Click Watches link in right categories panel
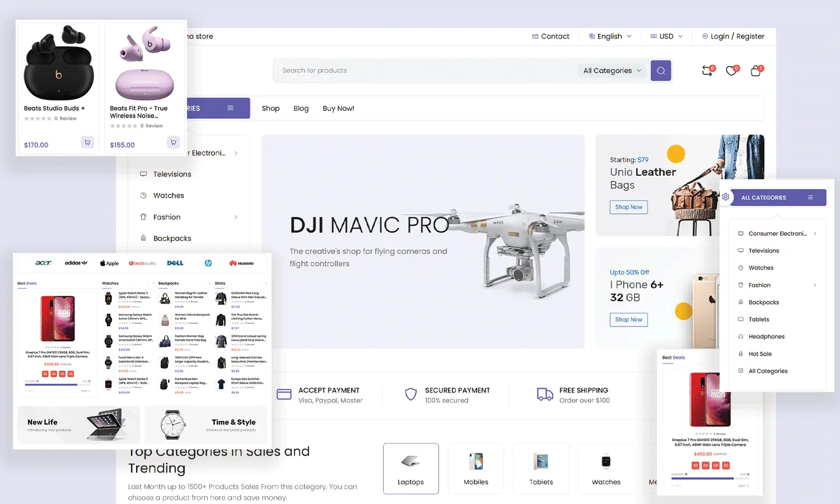Image resolution: width=840 pixels, height=504 pixels. click(760, 268)
